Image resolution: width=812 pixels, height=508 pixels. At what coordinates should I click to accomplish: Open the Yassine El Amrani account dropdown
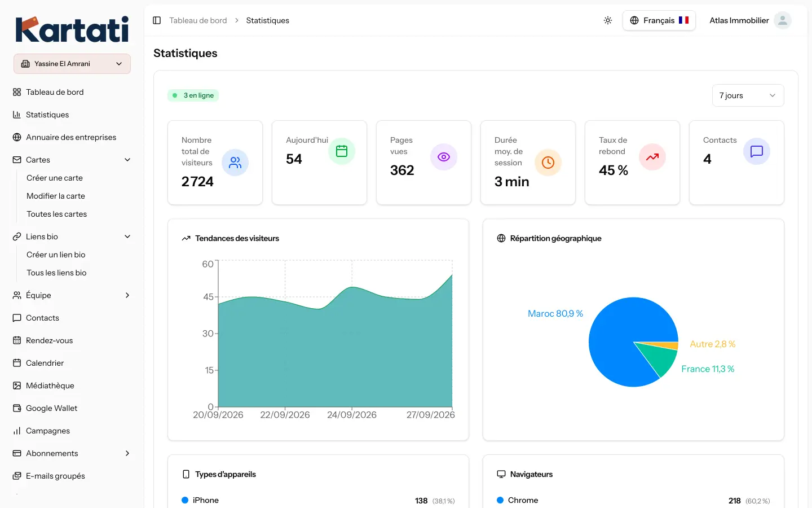tap(72, 64)
